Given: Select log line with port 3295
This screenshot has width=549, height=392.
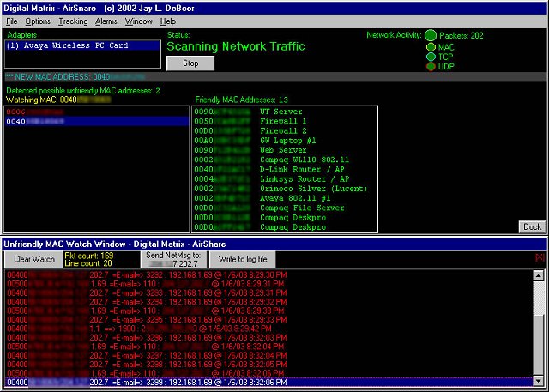Looking at the screenshot, I should click(268, 320).
